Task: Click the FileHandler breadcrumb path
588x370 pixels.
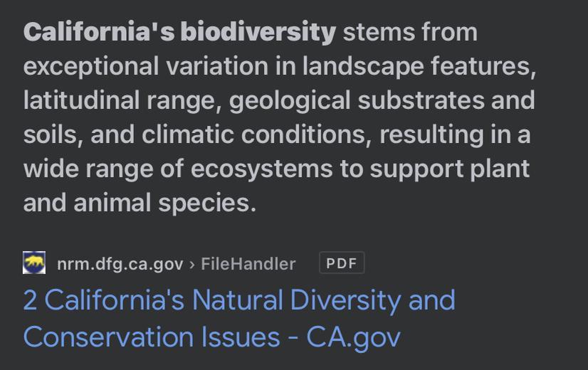Action: click(x=248, y=264)
